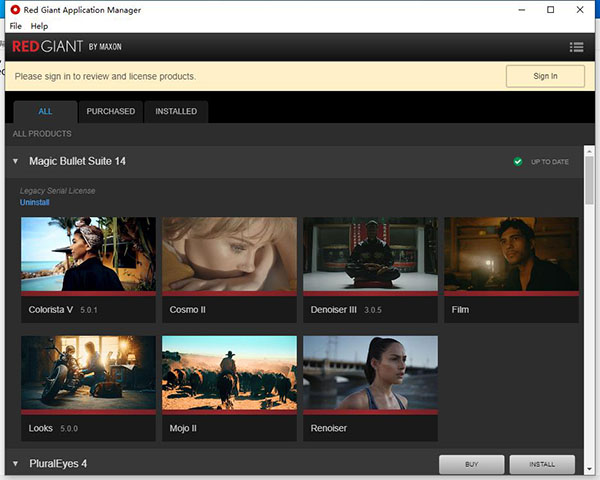The image size is (600, 480).
Task: Open the File menu
Action: pos(16,26)
